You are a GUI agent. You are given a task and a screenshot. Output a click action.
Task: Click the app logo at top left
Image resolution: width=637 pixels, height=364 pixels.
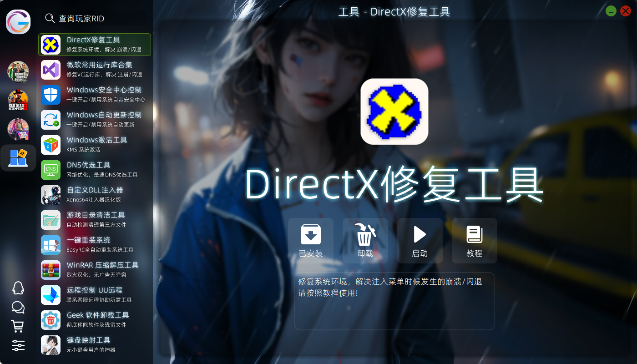pyautogui.click(x=18, y=22)
